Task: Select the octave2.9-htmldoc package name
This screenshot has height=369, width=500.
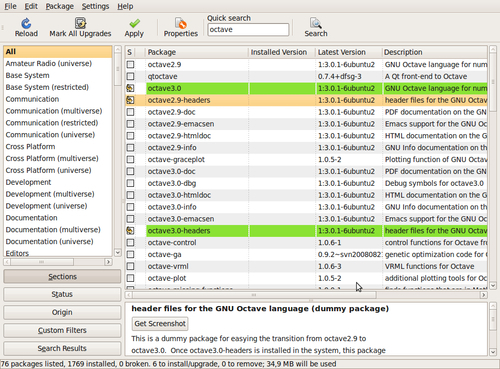Action: pyautogui.click(x=179, y=136)
